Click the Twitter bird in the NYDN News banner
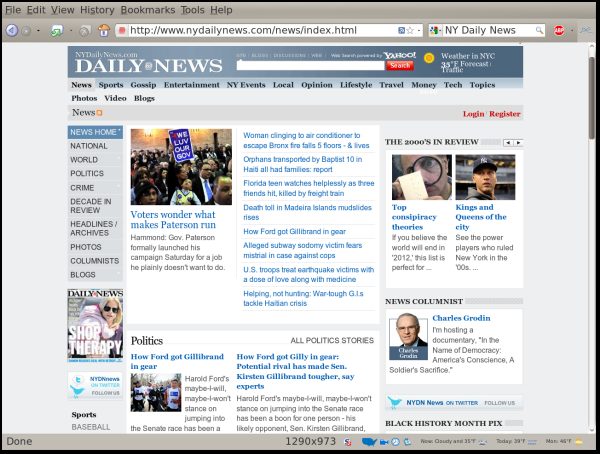Screen dimensions: 600x454 coord(394,402)
